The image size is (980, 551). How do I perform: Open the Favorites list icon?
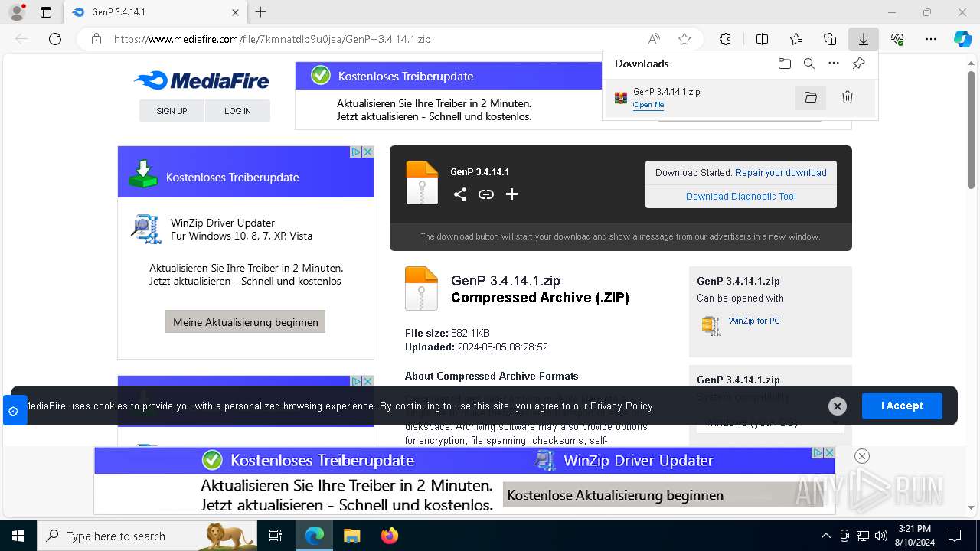796,39
